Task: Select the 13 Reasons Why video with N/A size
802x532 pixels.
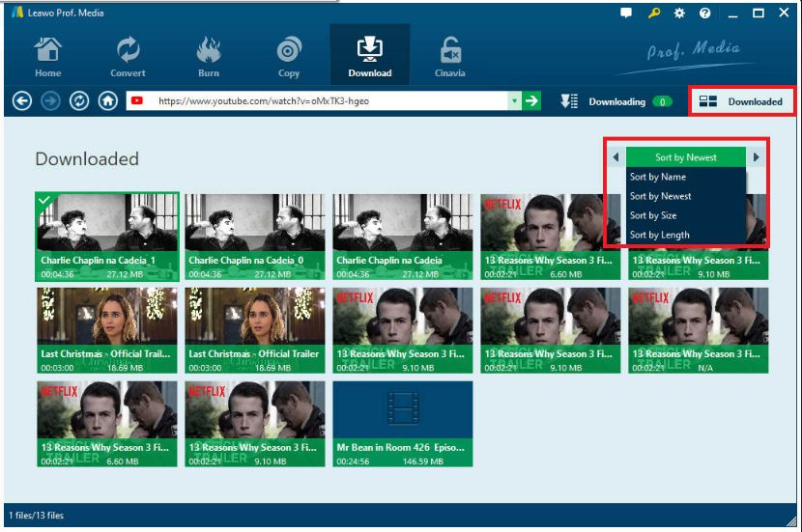Action: click(x=699, y=330)
